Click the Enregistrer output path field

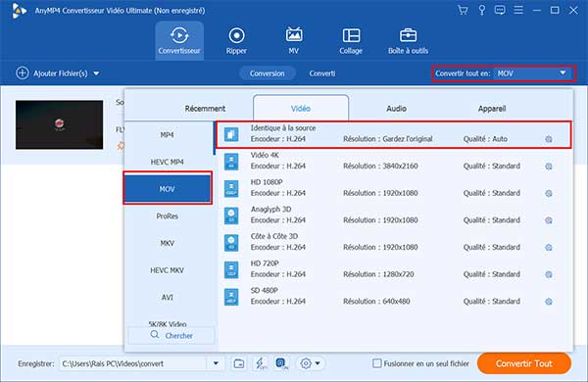[x=133, y=363]
